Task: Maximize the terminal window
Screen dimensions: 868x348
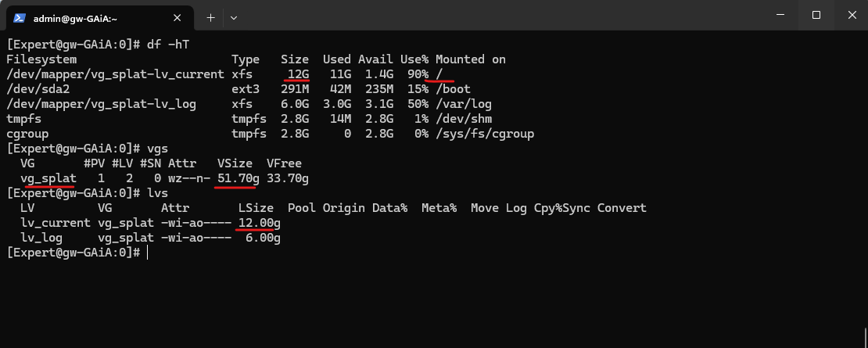Action: (816, 16)
